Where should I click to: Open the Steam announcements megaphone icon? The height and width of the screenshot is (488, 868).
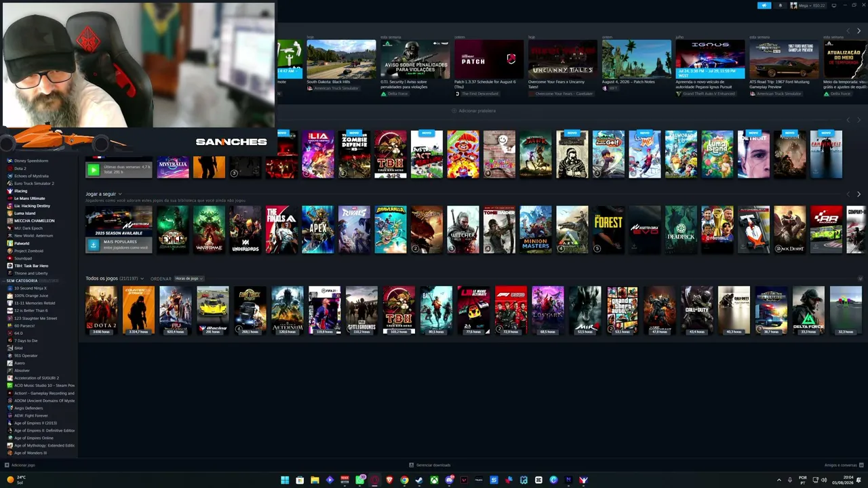(764, 5)
